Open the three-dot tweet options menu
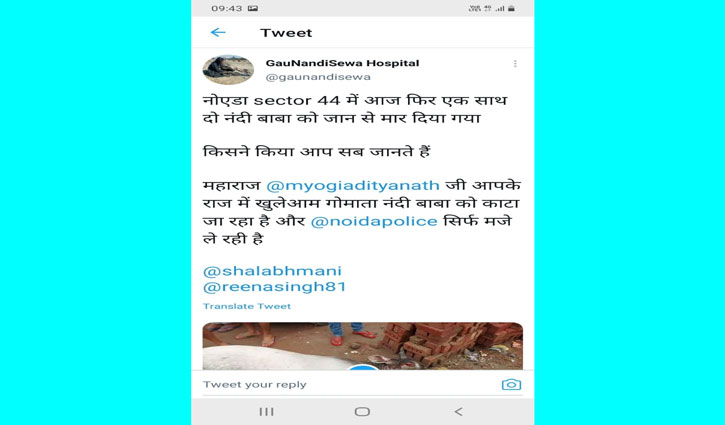Image resolution: width=725 pixels, height=425 pixels. pos(515,63)
